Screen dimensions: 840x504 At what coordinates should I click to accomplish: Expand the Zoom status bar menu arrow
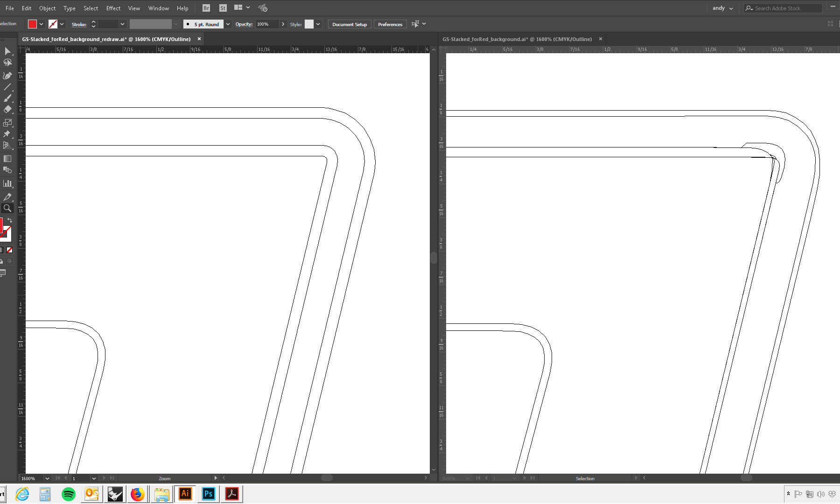point(215,478)
